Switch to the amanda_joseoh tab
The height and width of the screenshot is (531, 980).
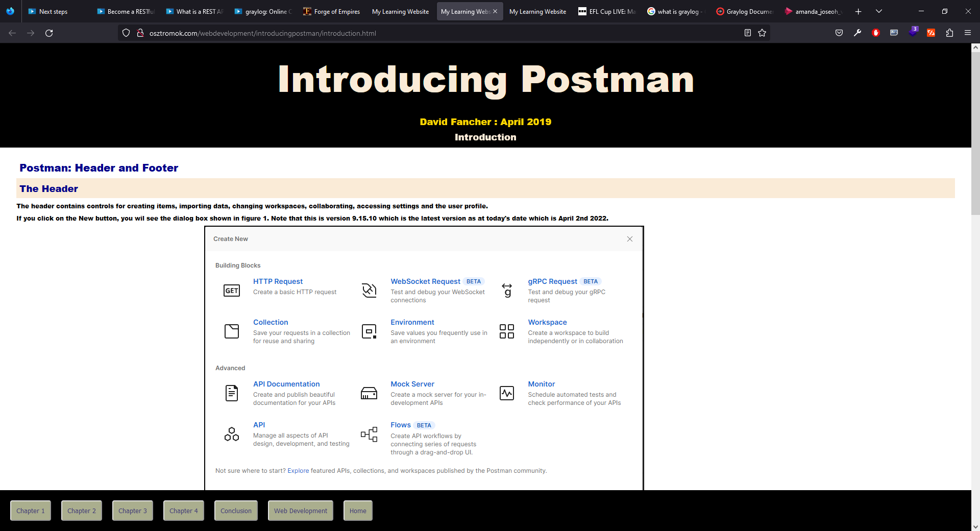(x=813, y=11)
